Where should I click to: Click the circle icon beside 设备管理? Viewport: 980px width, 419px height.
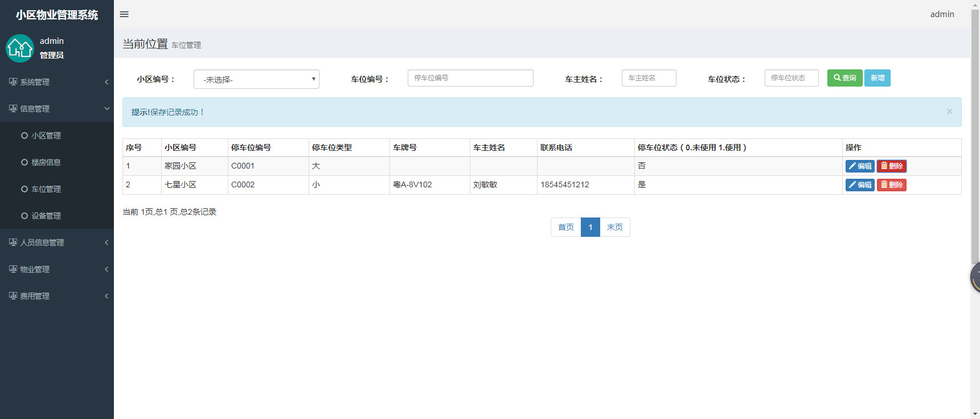click(24, 216)
